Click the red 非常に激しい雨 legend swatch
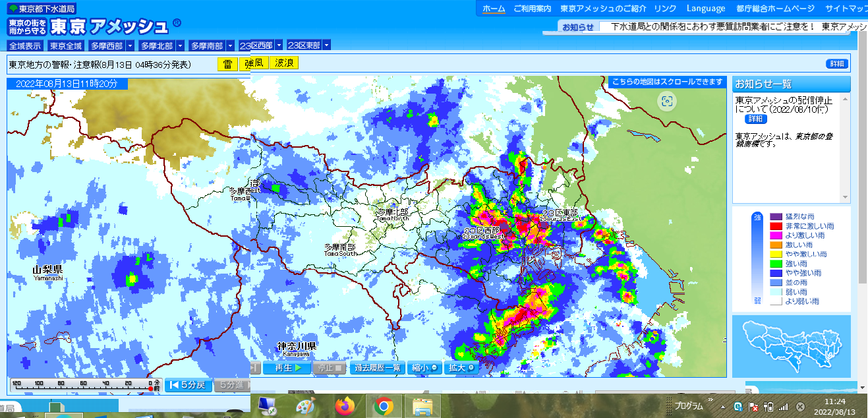The height and width of the screenshot is (418, 868). click(775, 226)
